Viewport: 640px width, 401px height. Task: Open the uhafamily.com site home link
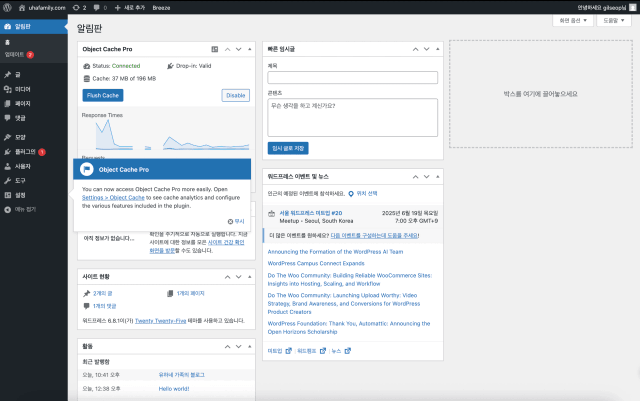pyautogui.click(x=42, y=8)
